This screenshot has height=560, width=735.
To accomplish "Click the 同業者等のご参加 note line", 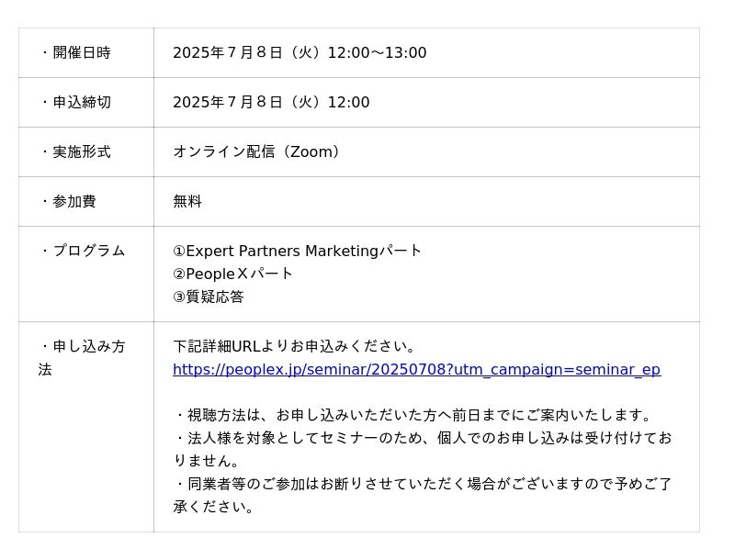I will (423, 485).
